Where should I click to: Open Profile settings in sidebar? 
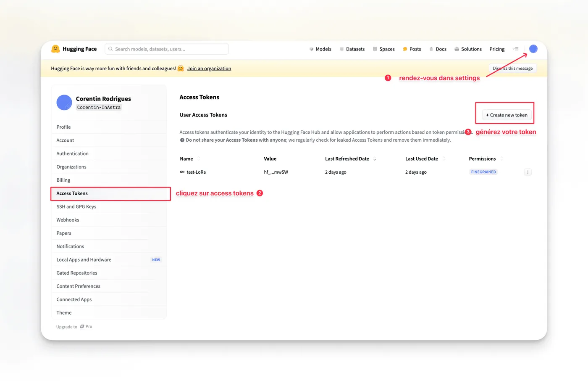pyautogui.click(x=109, y=127)
